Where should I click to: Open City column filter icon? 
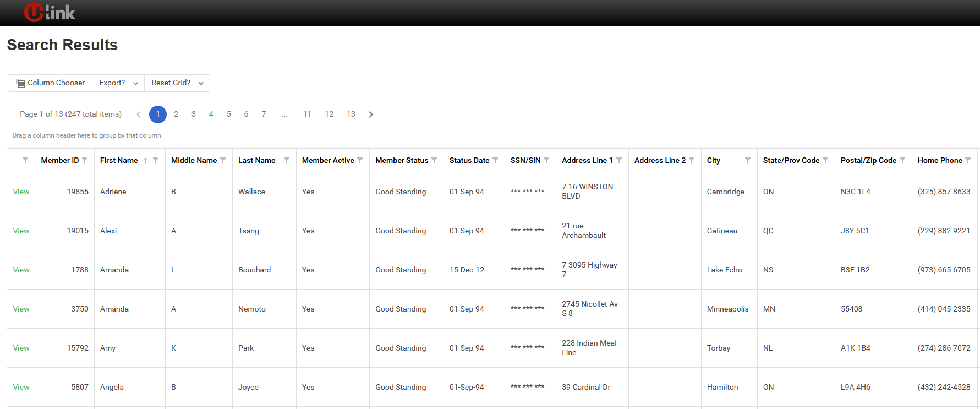coord(748,160)
